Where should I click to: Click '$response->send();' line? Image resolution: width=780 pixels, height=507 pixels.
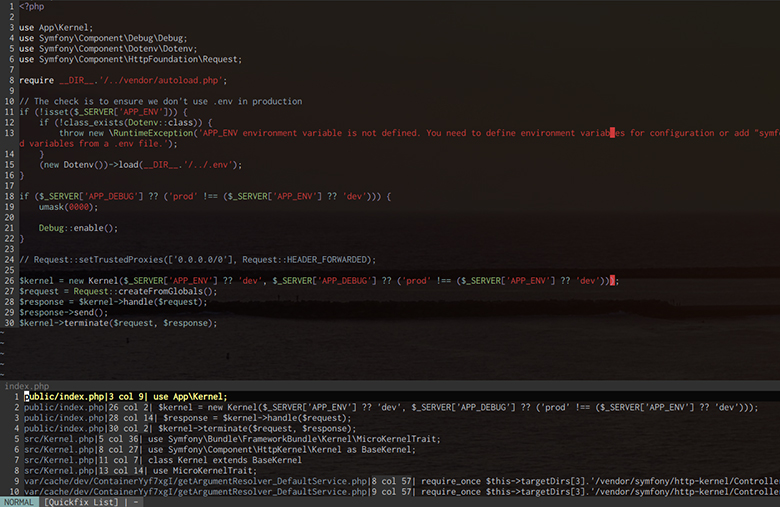tap(63, 312)
